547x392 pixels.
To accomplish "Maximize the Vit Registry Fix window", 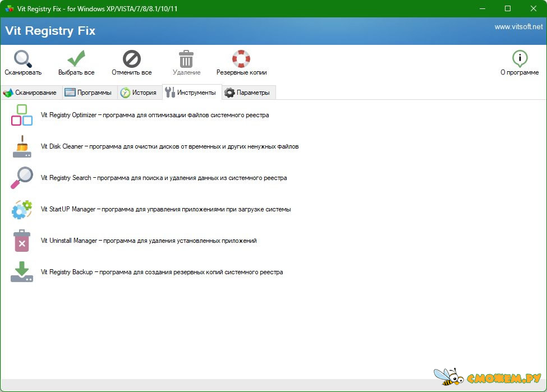I will click(508, 9).
